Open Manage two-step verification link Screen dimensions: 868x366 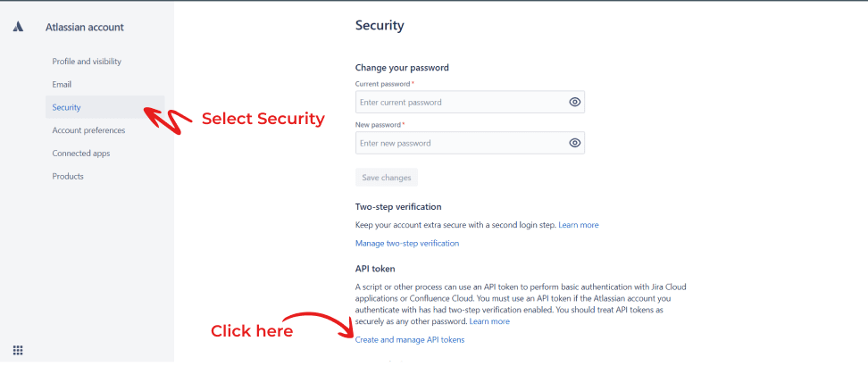[x=407, y=243]
